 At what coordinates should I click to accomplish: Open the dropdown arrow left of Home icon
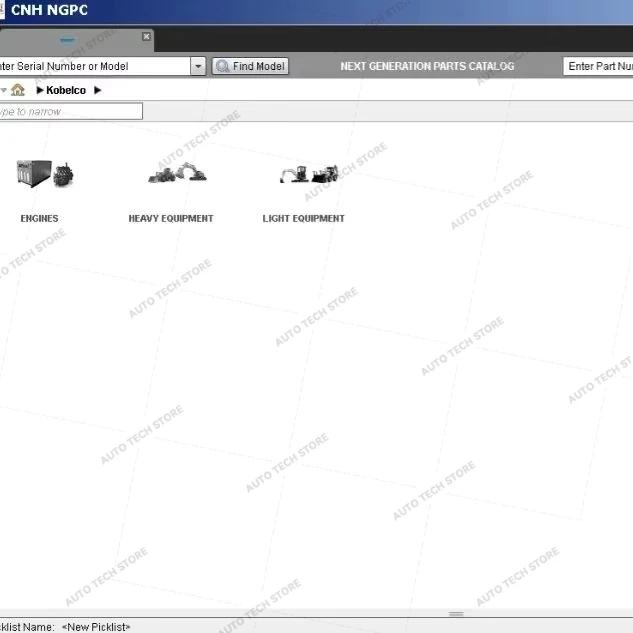4,90
